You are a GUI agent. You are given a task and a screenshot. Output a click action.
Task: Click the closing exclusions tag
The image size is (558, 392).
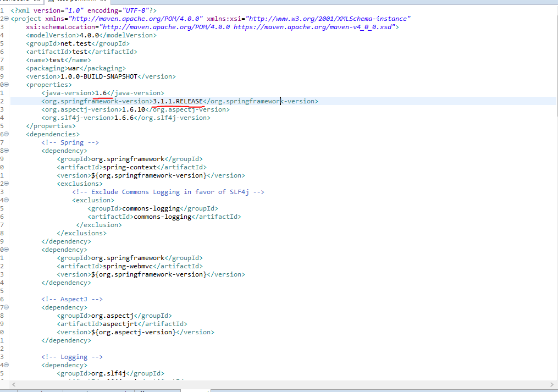click(81, 233)
